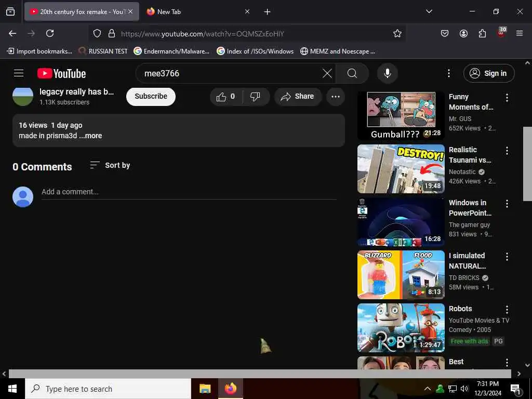This screenshot has width=532, height=399.
Task: Open the DESTROY! tsunami thumbnail
Action: (401, 169)
